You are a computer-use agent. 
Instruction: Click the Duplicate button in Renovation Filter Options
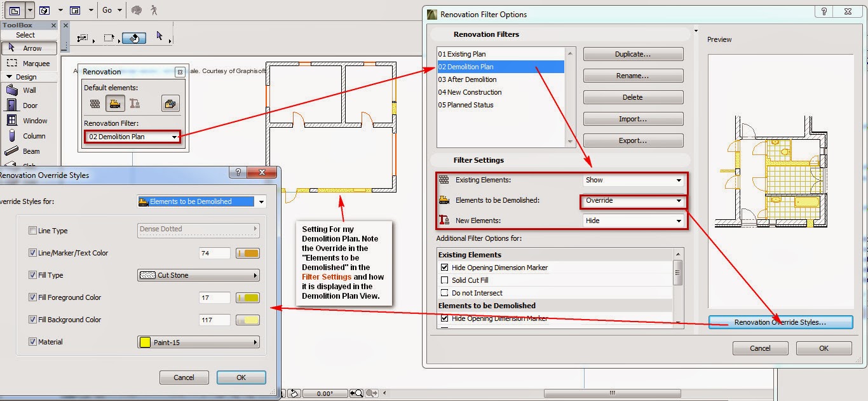coord(633,54)
